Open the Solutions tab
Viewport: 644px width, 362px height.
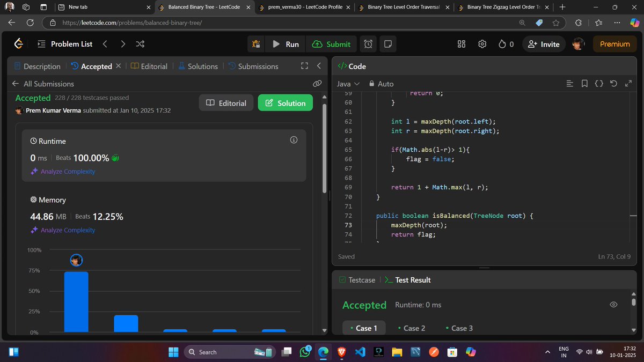(x=197, y=66)
